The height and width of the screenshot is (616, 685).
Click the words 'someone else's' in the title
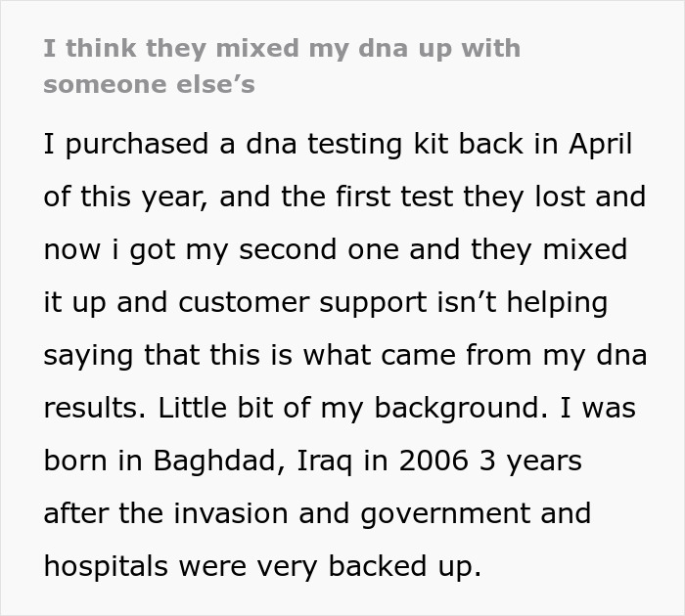point(149,84)
